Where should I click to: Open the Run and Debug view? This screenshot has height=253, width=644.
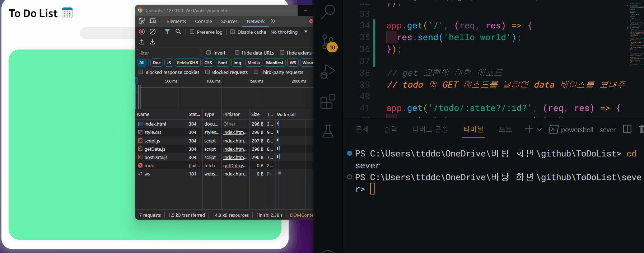328,71
